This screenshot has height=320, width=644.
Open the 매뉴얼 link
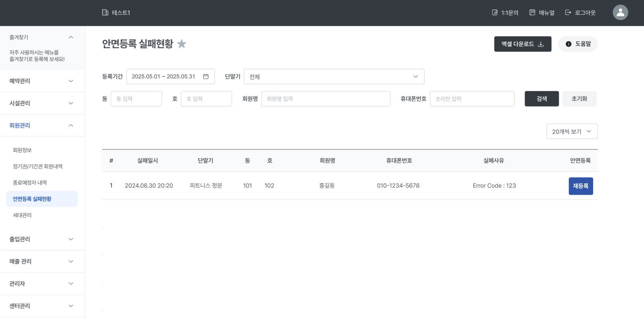click(542, 12)
